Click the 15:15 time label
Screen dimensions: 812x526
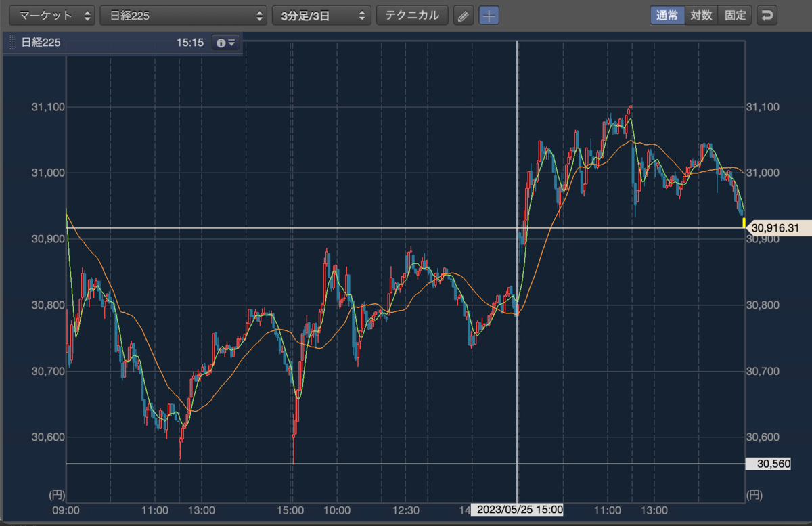[x=190, y=43]
